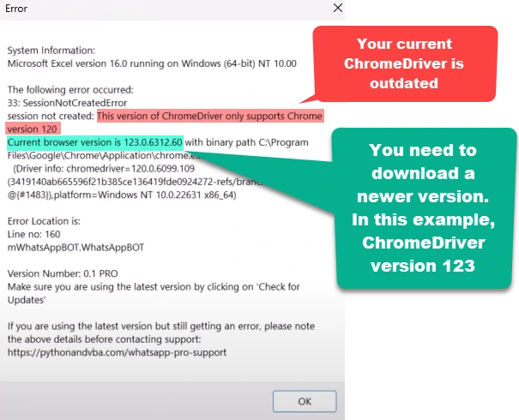The image size is (519, 420).
Task: Click 'Microsoft Excel version 16.0' line
Action: click(152, 63)
